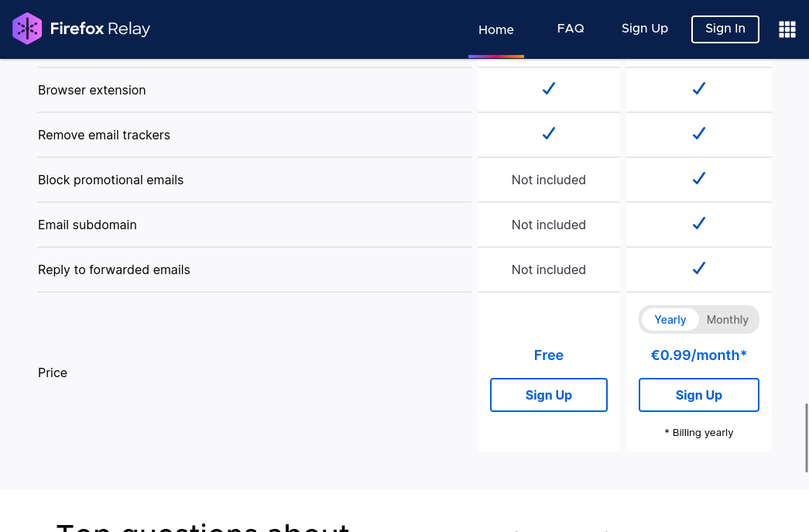Click the €0.99/month price link
Image resolution: width=809 pixels, height=532 pixels.
(698, 355)
